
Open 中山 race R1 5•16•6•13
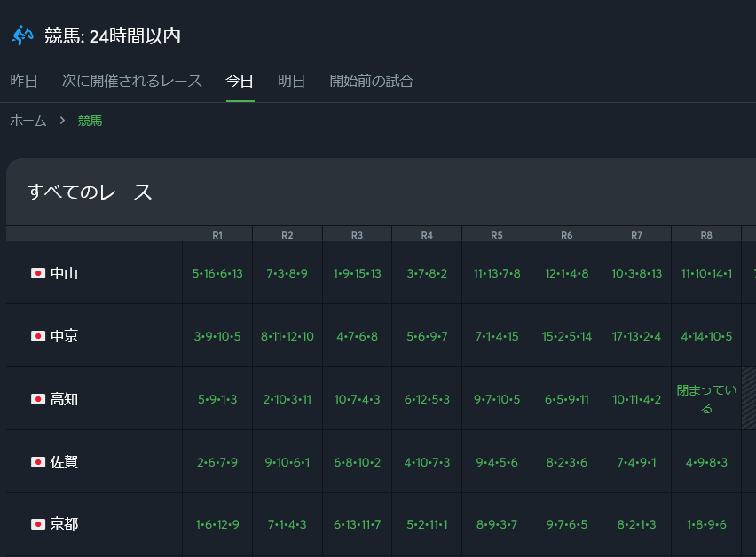tap(217, 273)
